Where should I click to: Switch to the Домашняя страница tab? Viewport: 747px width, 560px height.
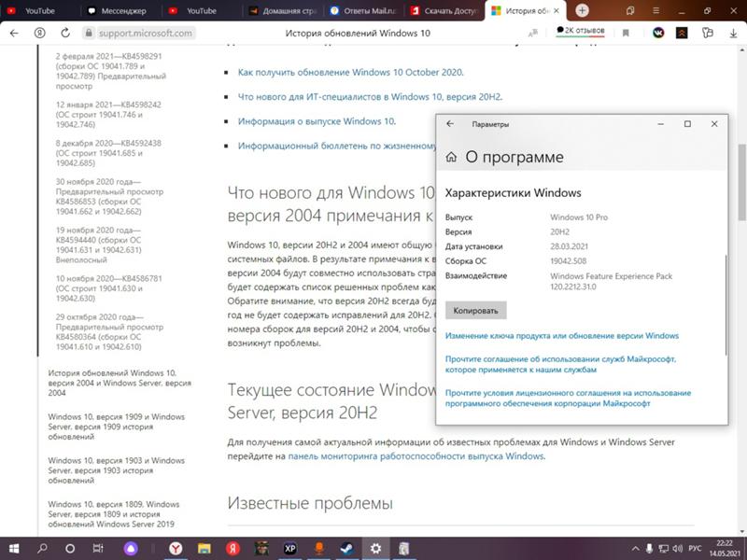[284, 10]
